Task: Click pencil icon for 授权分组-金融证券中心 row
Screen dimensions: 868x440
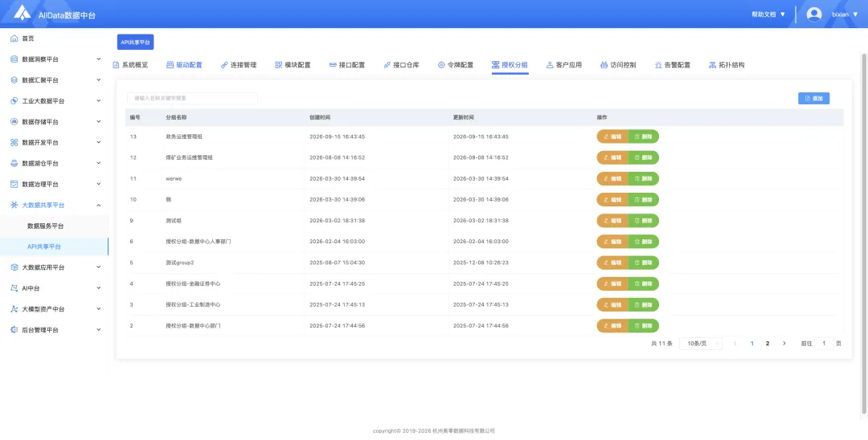Action: [x=606, y=283]
